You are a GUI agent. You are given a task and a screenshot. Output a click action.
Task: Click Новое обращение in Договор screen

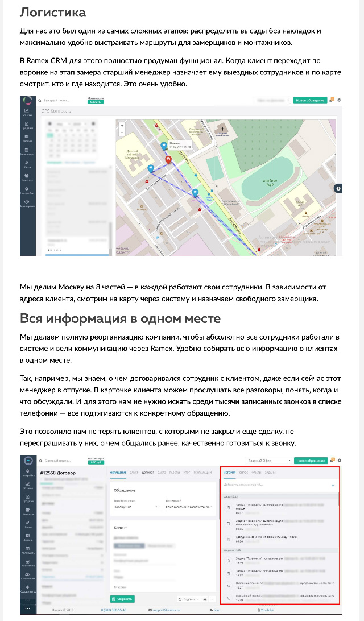[x=311, y=461]
